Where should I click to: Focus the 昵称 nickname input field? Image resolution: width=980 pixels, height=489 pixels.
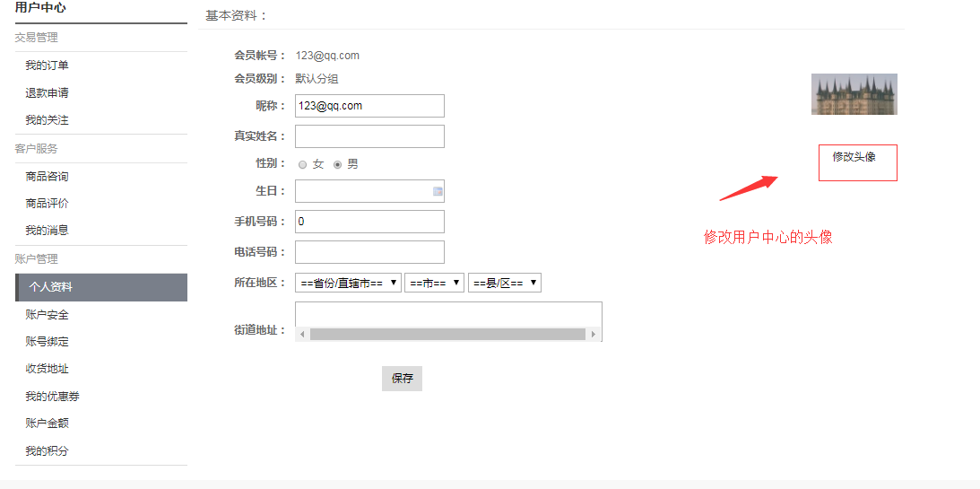pyautogui.click(x=369, y=106)
